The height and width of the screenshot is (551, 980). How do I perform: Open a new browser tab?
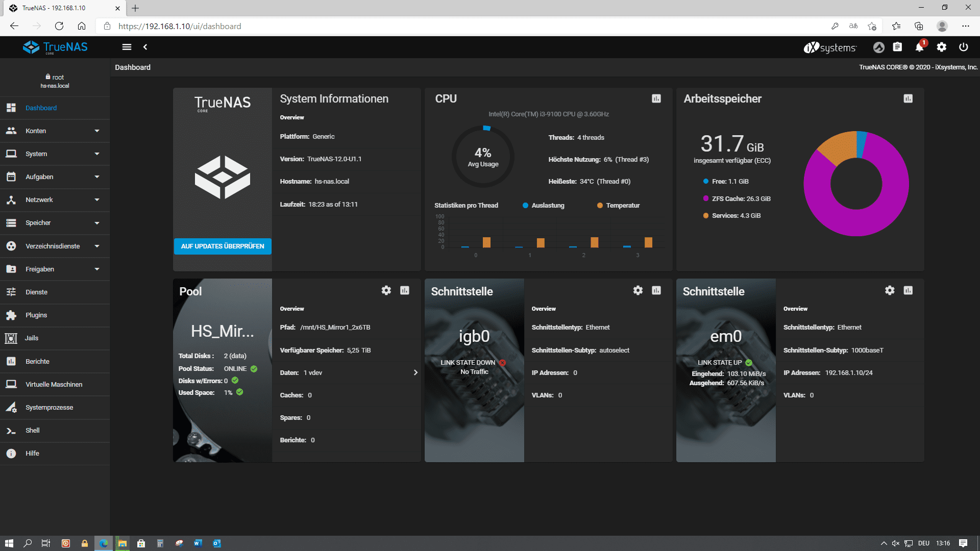[135, 8]
